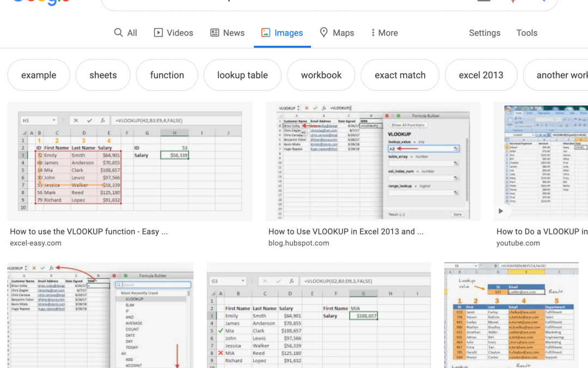Open the Maps tab
This screenshot has width=588, height=368.
point(336,33)
